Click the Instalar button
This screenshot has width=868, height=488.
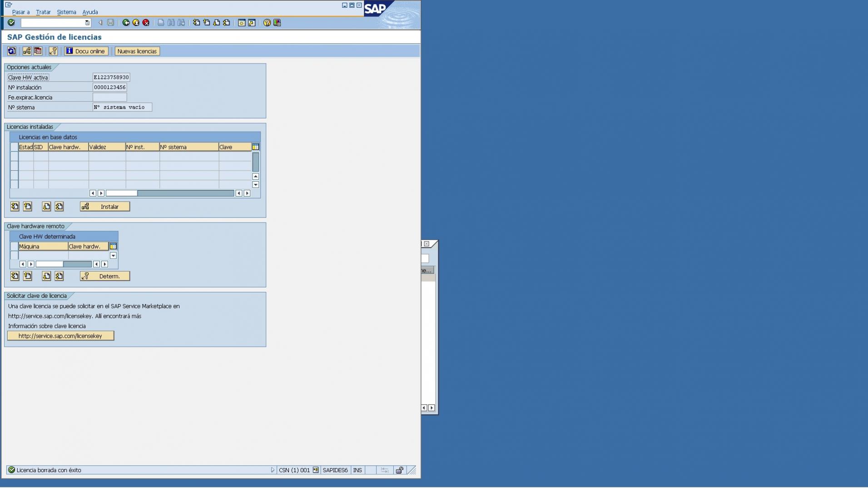[x=105, y=207]
